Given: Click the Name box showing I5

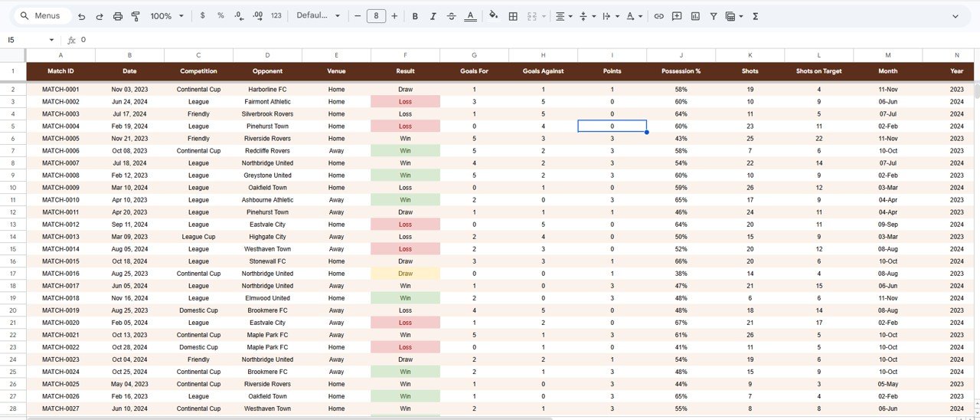Looking at the screenshot, I should click(23, 40).
